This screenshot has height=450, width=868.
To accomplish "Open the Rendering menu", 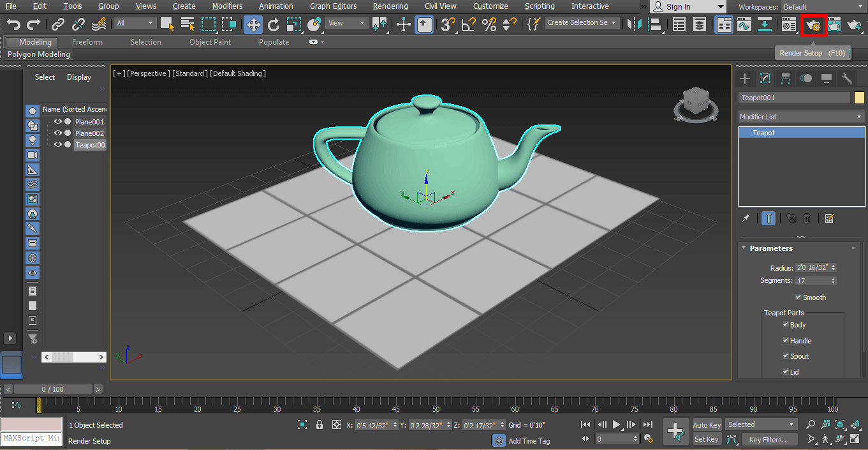I will pos(390,6).
